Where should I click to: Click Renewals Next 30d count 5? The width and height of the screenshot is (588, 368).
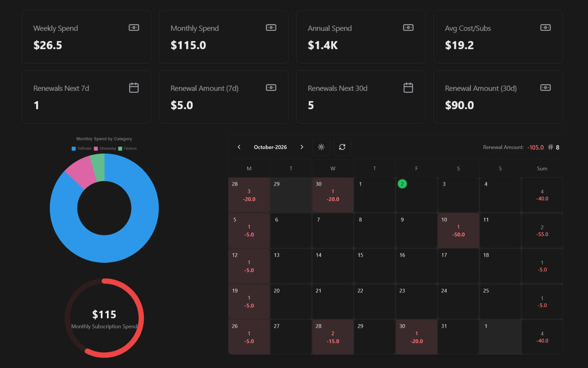click(311, 105)
